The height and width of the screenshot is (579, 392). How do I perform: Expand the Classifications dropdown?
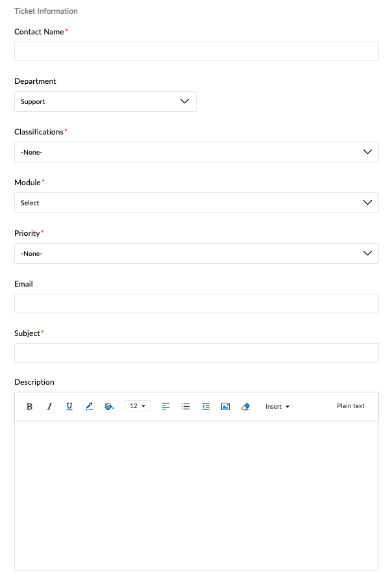click(x=197, y=152)
